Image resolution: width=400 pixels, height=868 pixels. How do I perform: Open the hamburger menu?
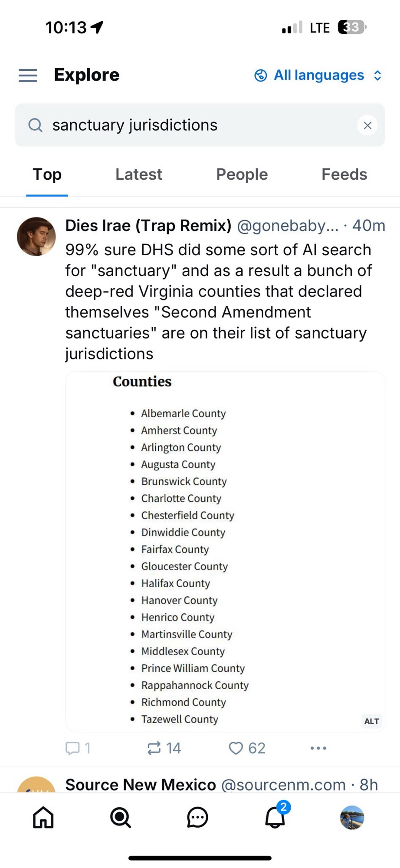(x=28, y=76)
